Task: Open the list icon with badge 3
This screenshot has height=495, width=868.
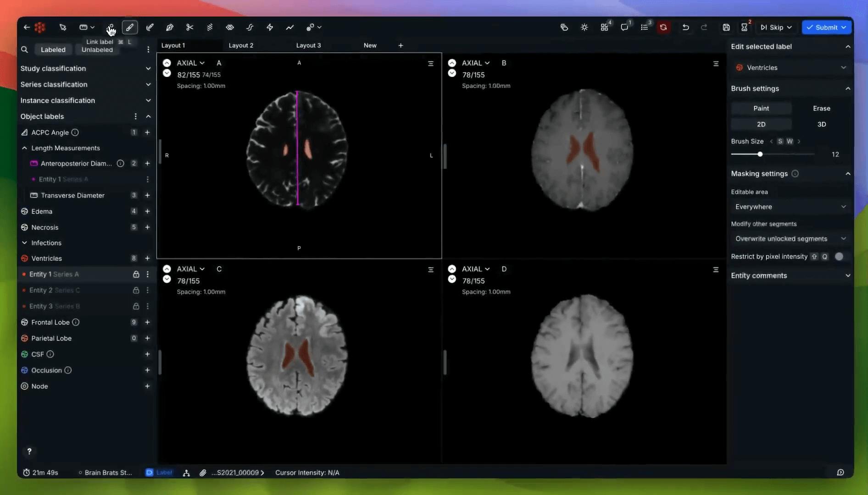Action: pos(645,27)
